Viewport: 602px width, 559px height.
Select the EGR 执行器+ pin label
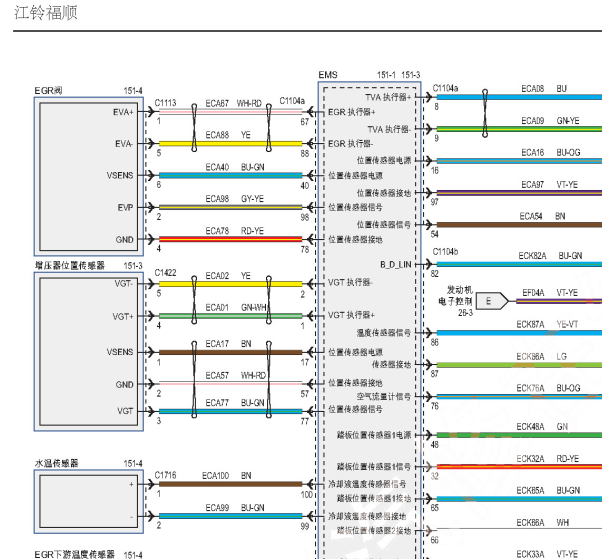(352, 112)
